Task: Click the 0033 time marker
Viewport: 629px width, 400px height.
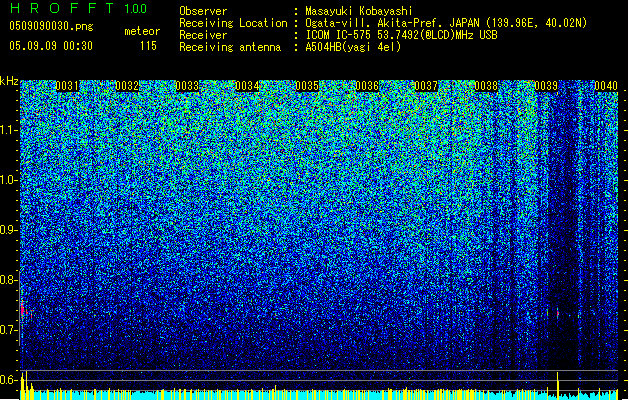Action: tap(187, 86)
